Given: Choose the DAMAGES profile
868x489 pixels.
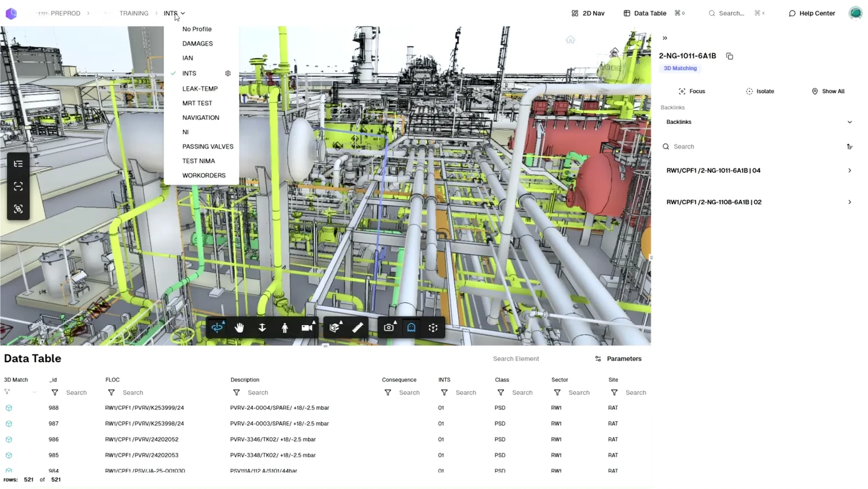Looking at the screenshot, I should coord(197,43).
